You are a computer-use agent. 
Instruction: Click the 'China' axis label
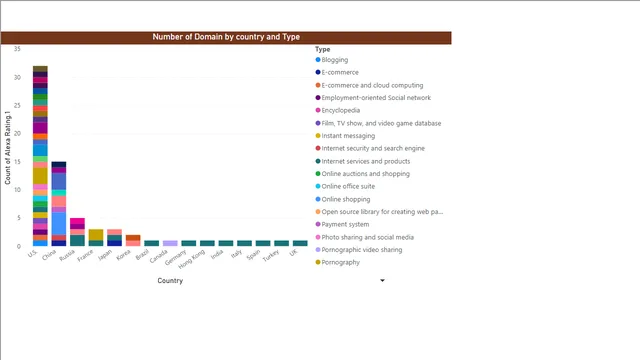[49, 255]
